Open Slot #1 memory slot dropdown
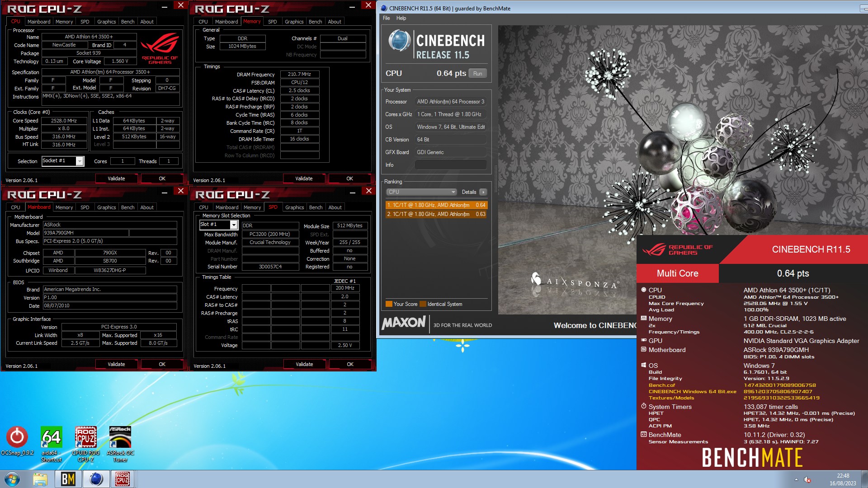The height and width of the screenshot is (488, 868). pos(218,225)
